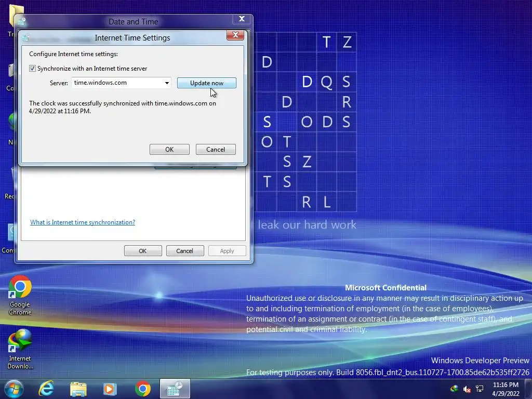This screenshot has height=399, width=532.
Task: Open the taskbar clock showing 11:16 PM
Action: tap(506, 389)
